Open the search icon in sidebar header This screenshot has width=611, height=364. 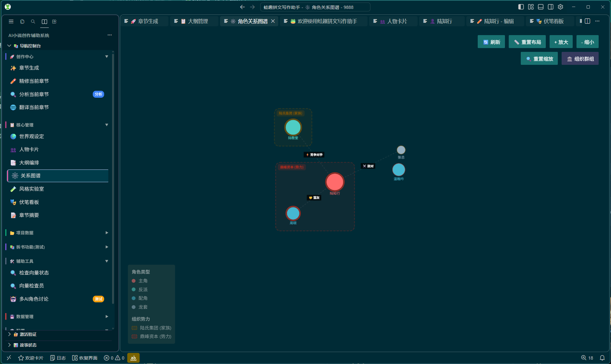[x=33, y=22]
